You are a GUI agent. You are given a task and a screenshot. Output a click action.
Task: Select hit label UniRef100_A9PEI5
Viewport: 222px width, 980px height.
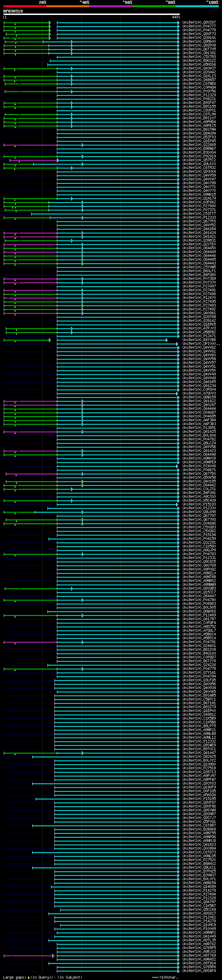point(199,125)
